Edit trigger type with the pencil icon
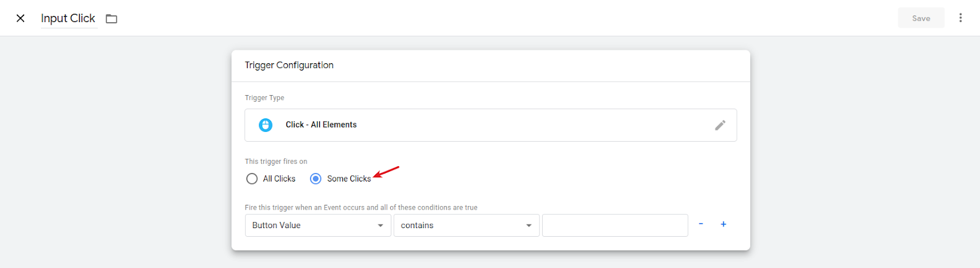This screenshot has height=268, width=980. [720, 125]
